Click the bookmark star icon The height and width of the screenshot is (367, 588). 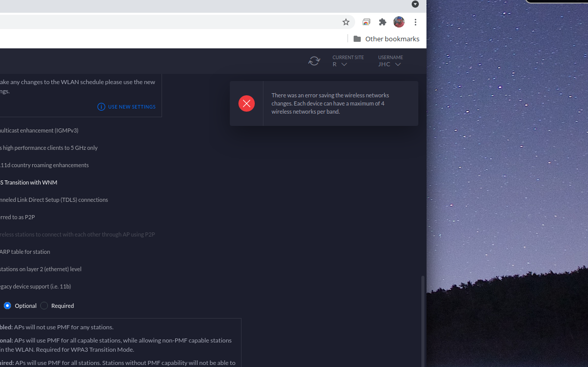click(x=346, y=22)
